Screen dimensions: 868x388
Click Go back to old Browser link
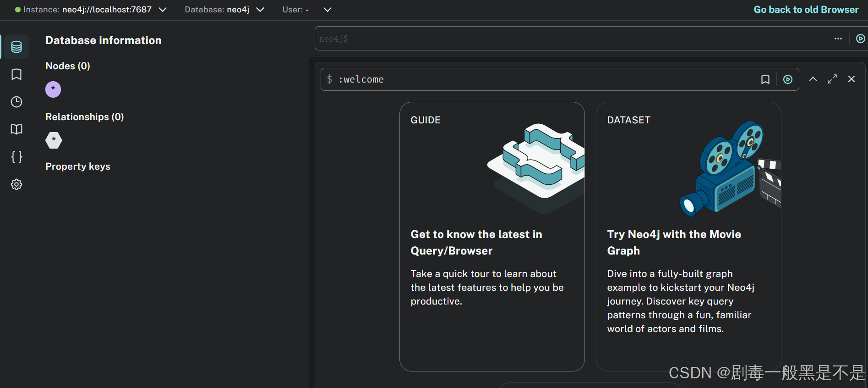[x=806, y=10]
